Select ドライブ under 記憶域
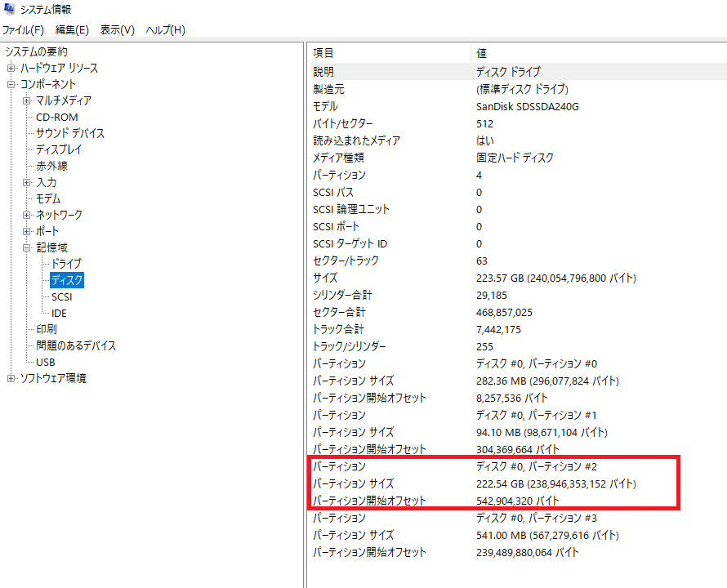The image size is (727, 588). 66,265
